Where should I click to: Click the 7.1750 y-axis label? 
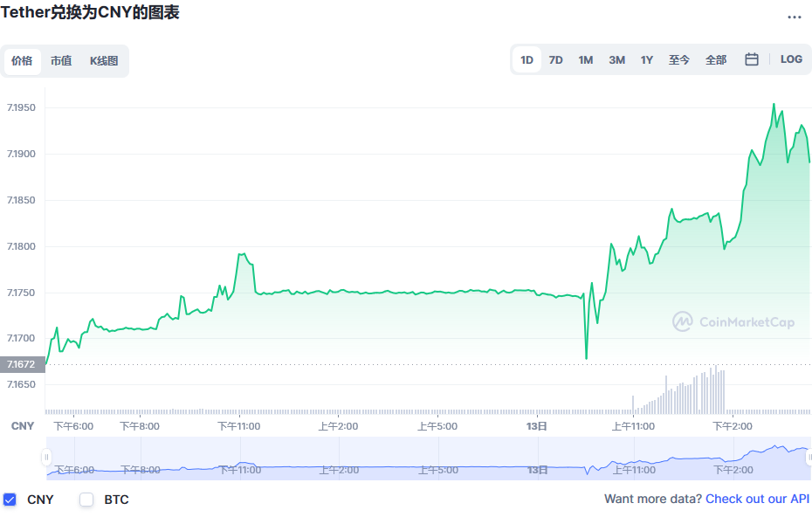21,293
